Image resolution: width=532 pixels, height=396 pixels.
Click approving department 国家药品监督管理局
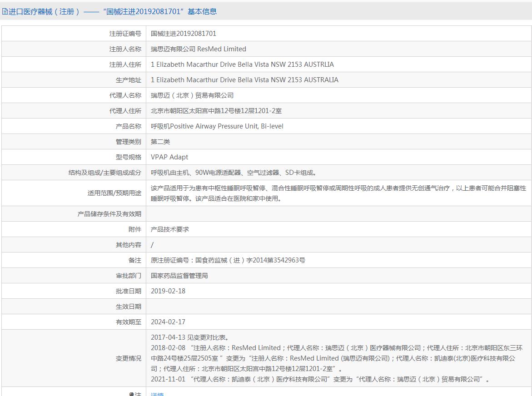[179, 276]
